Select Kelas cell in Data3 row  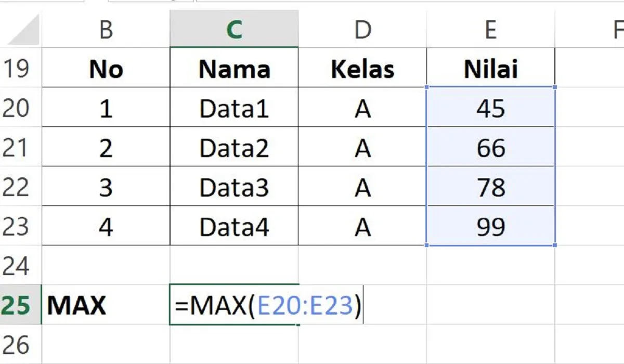362,187
